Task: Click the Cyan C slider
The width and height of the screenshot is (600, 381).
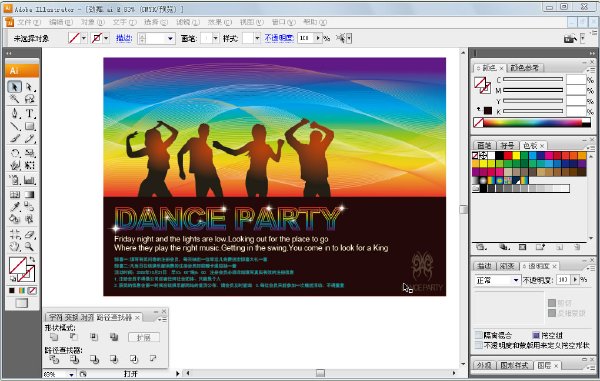Action: (x=533, y=79)
